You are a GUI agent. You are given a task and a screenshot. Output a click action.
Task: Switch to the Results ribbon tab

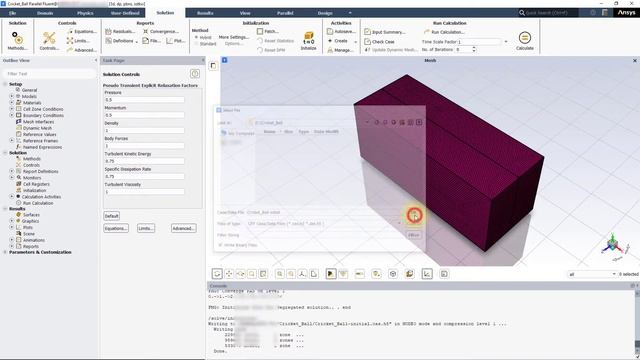[205, 13]
